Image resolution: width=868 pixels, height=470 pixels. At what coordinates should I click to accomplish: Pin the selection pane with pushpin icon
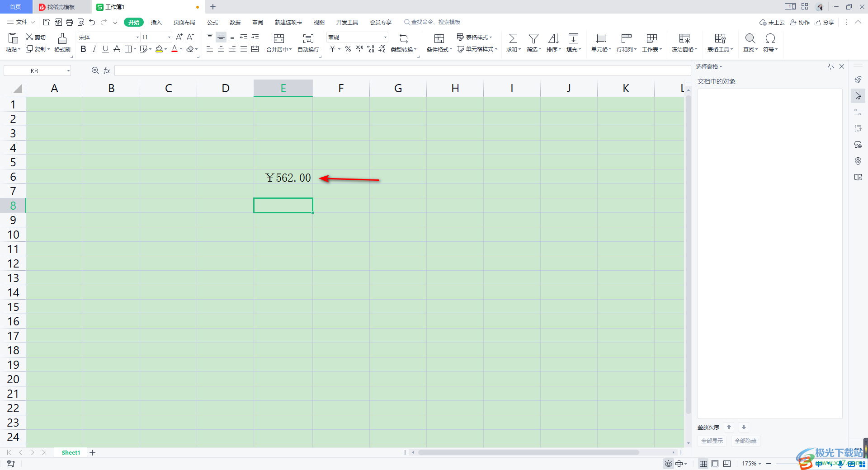tap(830, 66)
